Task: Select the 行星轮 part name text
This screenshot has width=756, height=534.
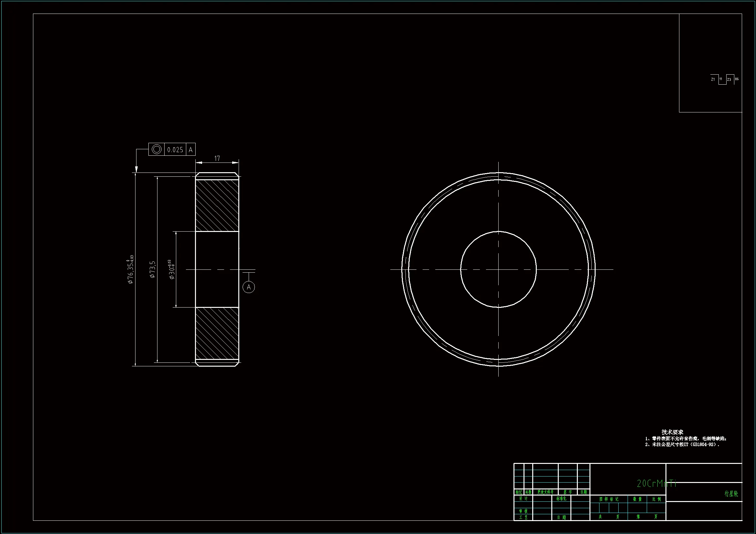Action: point(731,494)
